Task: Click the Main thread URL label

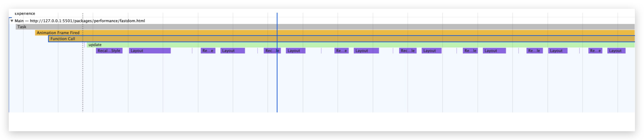Action: coord(80,21)
